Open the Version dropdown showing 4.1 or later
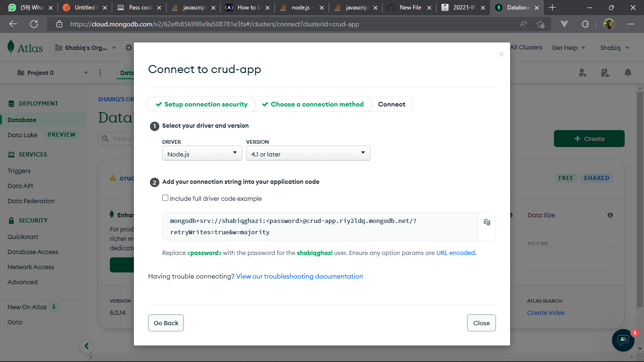Screen dimensions: 644x362 coord(308,153)
